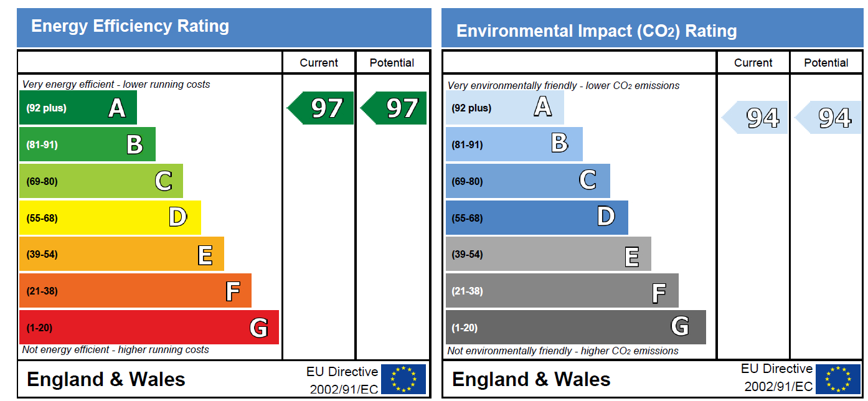
Task: Click EU Directive 2002/91/EC text in energy chart
Action: [342, 380]
